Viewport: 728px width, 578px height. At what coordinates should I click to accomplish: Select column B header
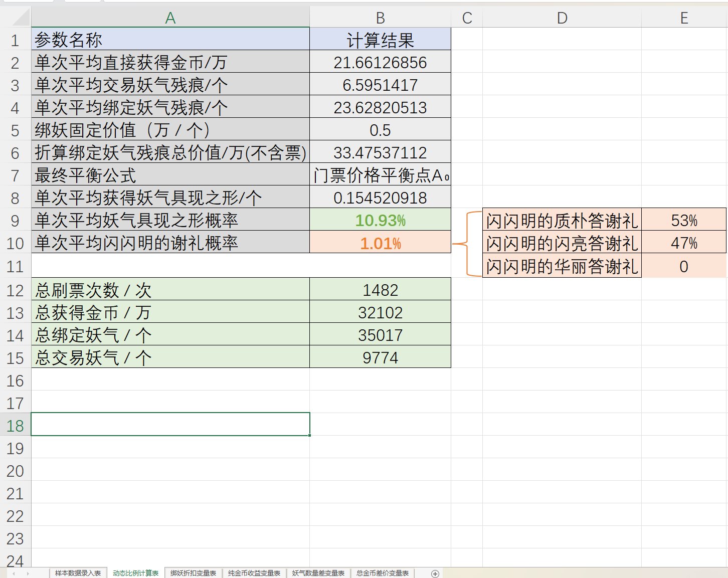(380, 18)
